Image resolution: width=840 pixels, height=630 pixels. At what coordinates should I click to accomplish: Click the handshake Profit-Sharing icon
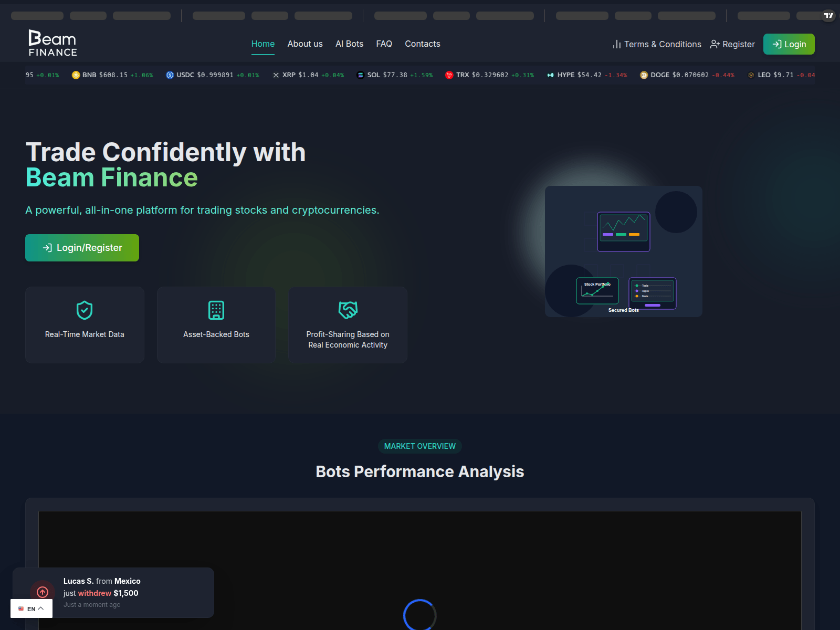click(x=348, y=310)
